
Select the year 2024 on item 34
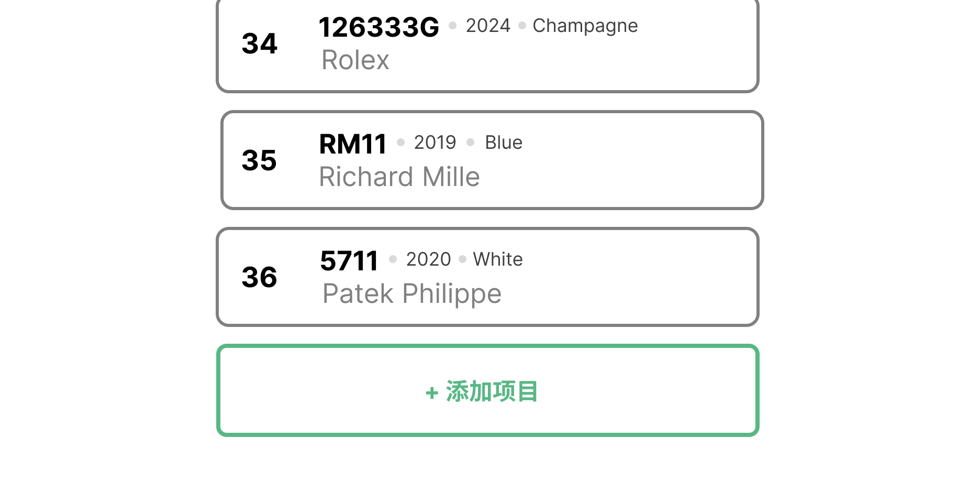488,25
